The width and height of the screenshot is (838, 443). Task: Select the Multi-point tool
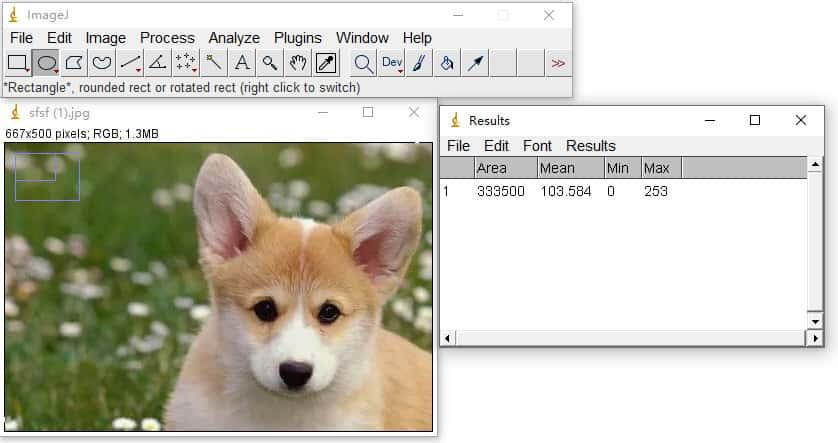(186, 63)
